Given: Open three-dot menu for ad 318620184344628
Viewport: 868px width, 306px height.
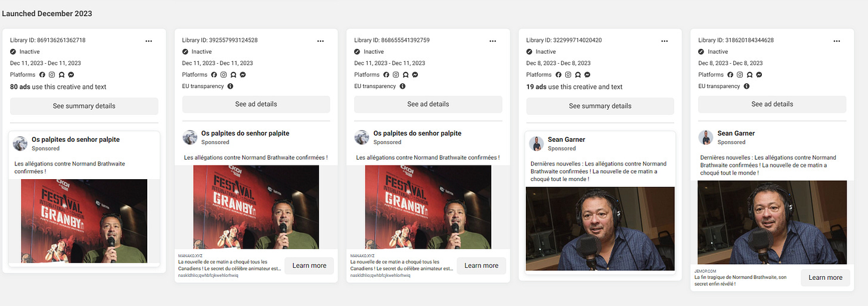Looking at the screenshot, I should [836, 40].
